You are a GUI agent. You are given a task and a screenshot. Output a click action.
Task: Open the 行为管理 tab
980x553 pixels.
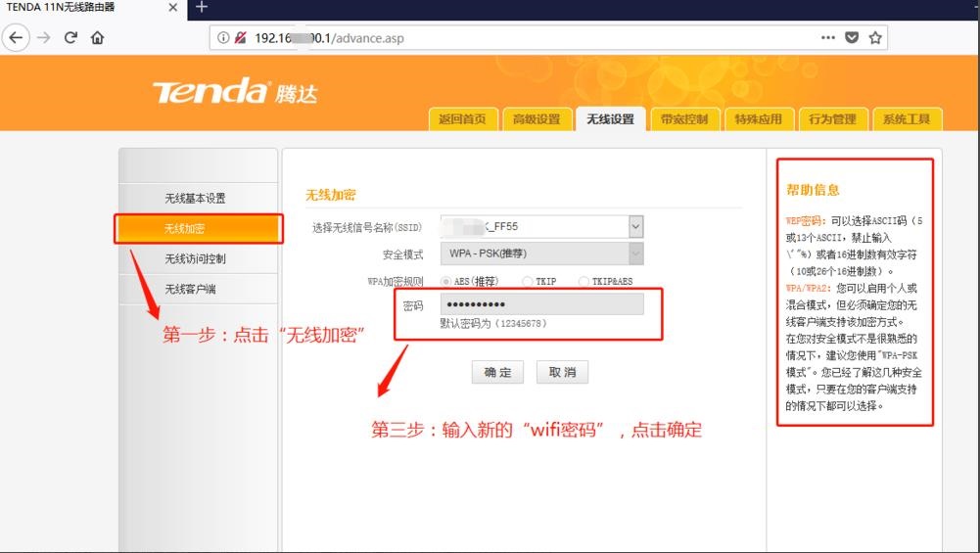pos(832,118)
